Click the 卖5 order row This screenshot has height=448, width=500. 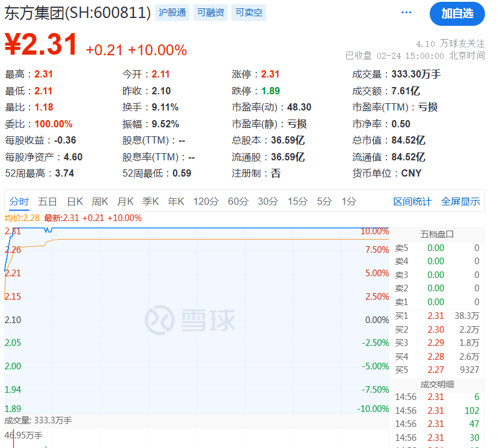tap(437, 248)
